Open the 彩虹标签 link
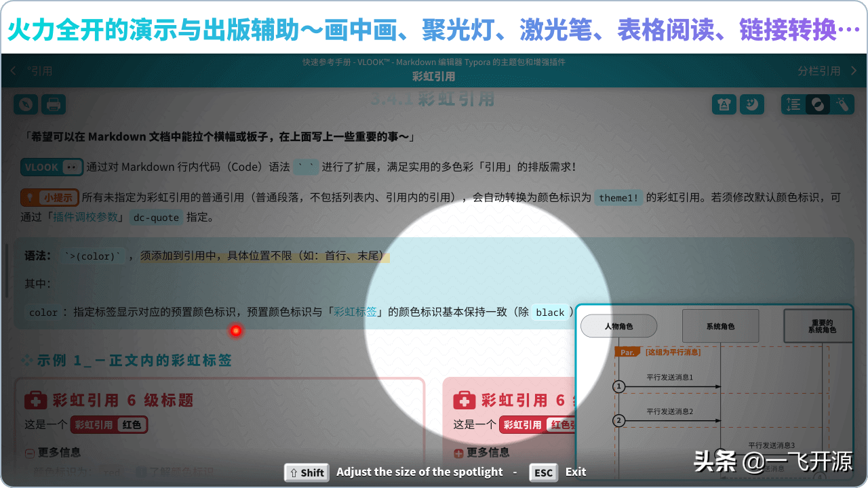868x488 pixels. pyautogui.click(x=355, y=312)
